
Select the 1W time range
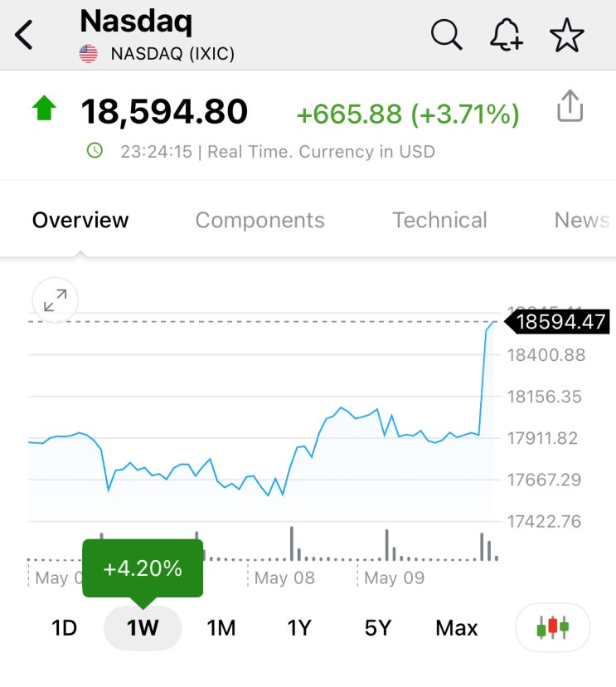tap(143, 628)
